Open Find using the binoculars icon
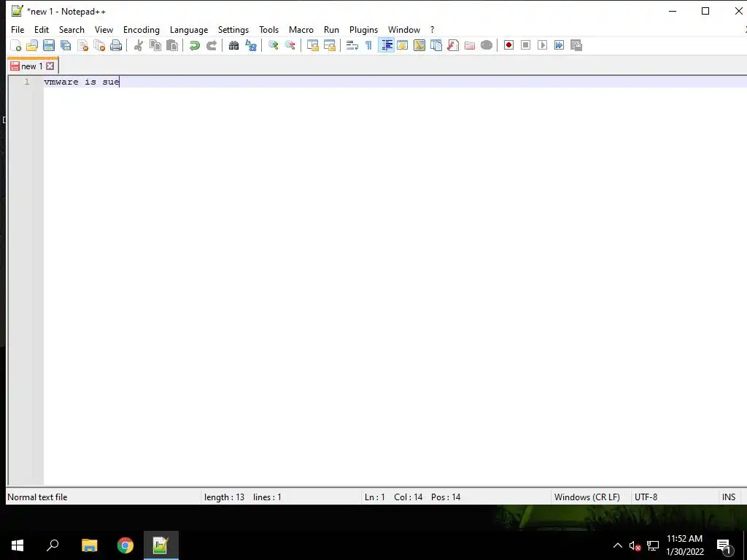Viewport: 747px width, 560px height. click(x=233, y=45)
